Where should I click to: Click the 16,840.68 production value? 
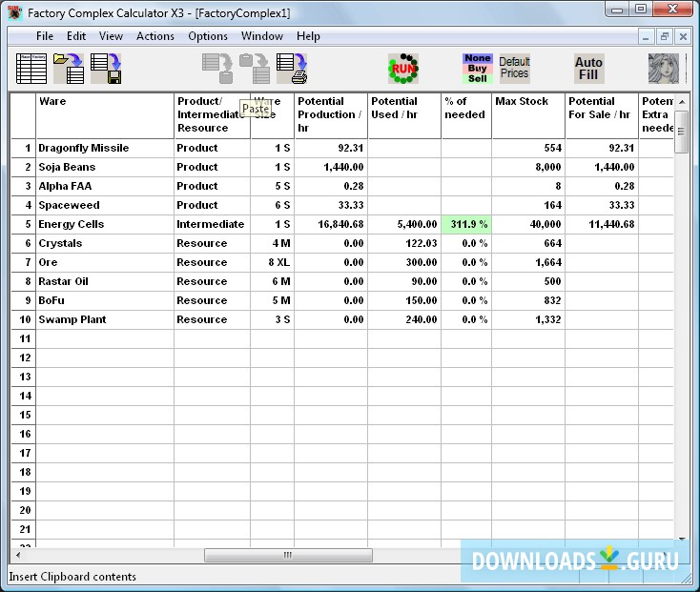331,224
